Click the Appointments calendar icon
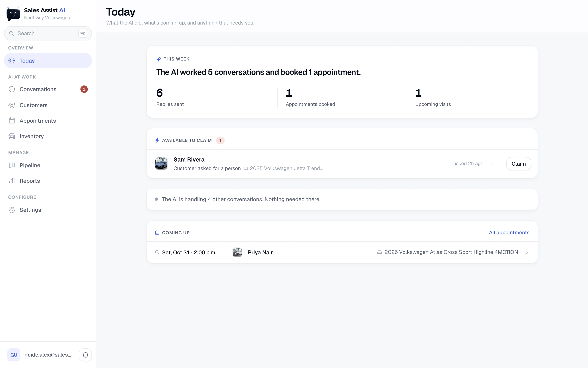Screen dimensions: 588x368 pyautogui.click(x=12, y=121)
